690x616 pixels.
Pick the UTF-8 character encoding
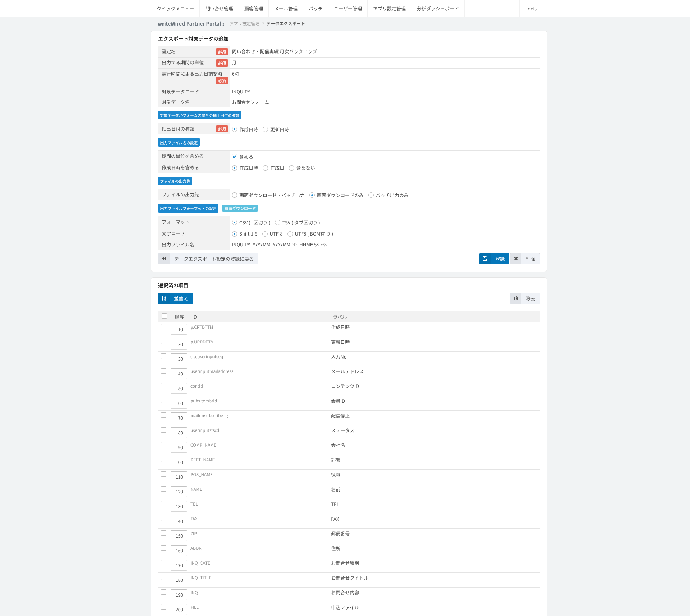pos(265,234)
